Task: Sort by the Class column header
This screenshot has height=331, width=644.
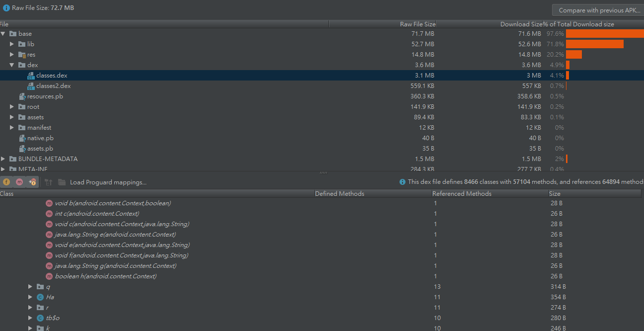Action: click(157, 193)
